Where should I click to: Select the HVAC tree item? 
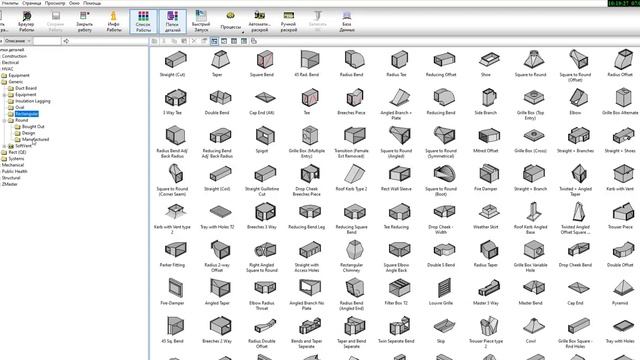tap(7, 69)
